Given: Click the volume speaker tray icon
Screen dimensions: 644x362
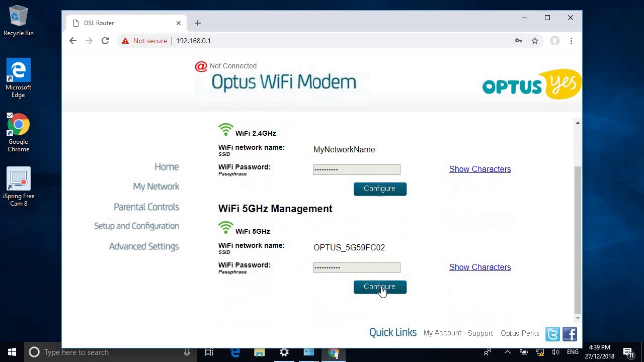Looking at the screenshot, I should click(x=556, y=352).
